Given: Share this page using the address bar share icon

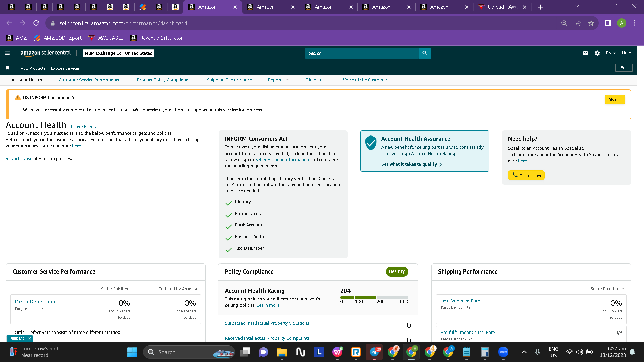Looking at the screenshot, I should click(x=578, y=23).
